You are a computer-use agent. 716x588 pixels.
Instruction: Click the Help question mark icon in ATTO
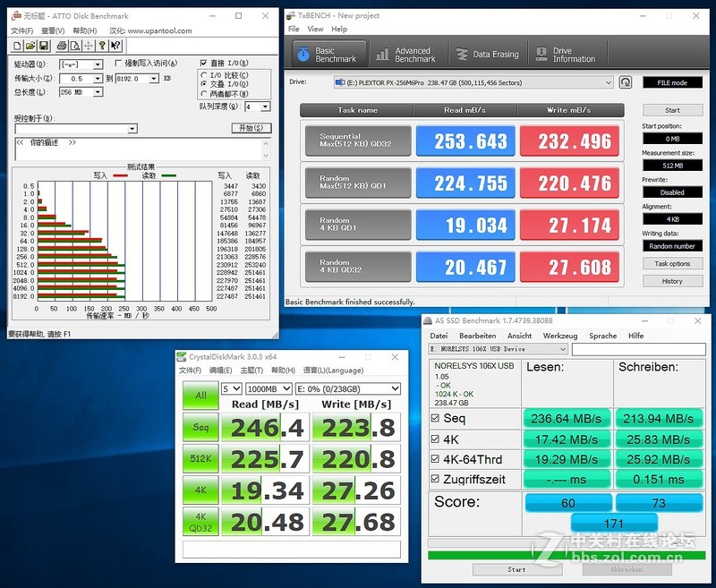[102, 46]
